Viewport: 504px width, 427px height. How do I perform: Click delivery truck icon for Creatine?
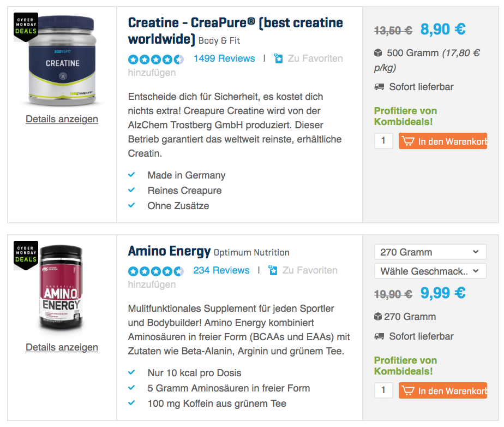379,87
